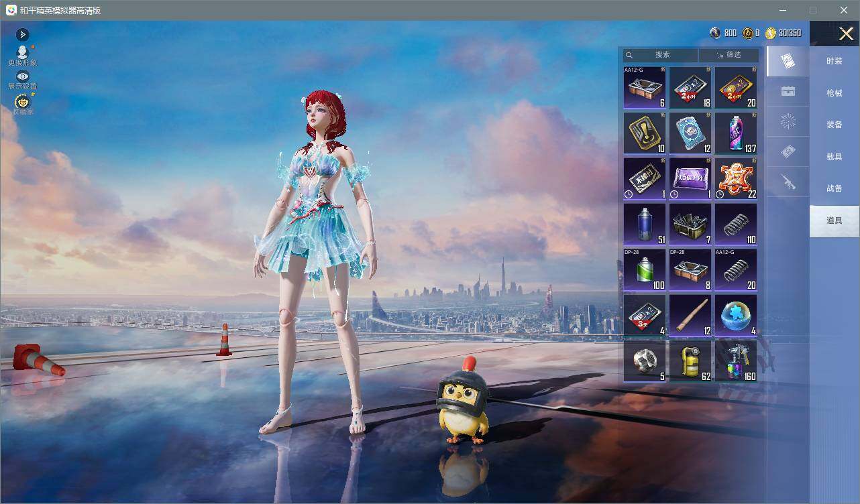Viewport: 860px width, 504px height.
Task: Select the fireworks sub-category icon
Action: [788, 122]
